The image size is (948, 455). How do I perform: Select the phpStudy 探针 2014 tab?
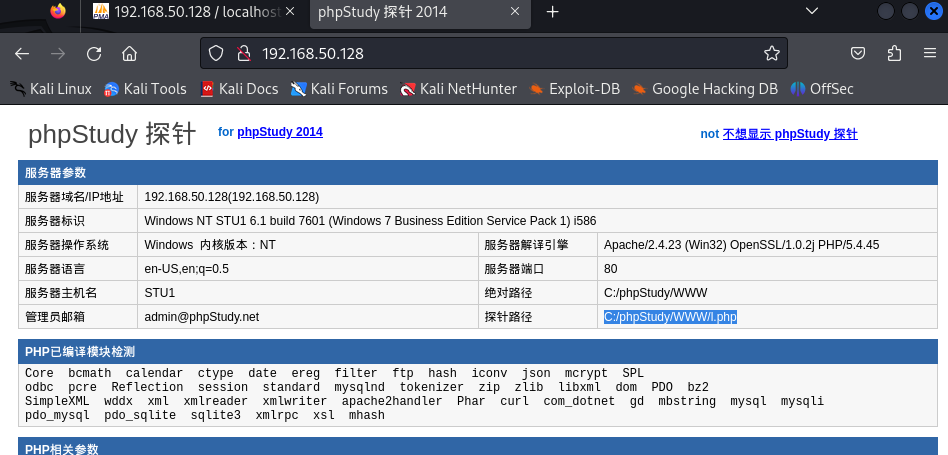pos(420,12)
